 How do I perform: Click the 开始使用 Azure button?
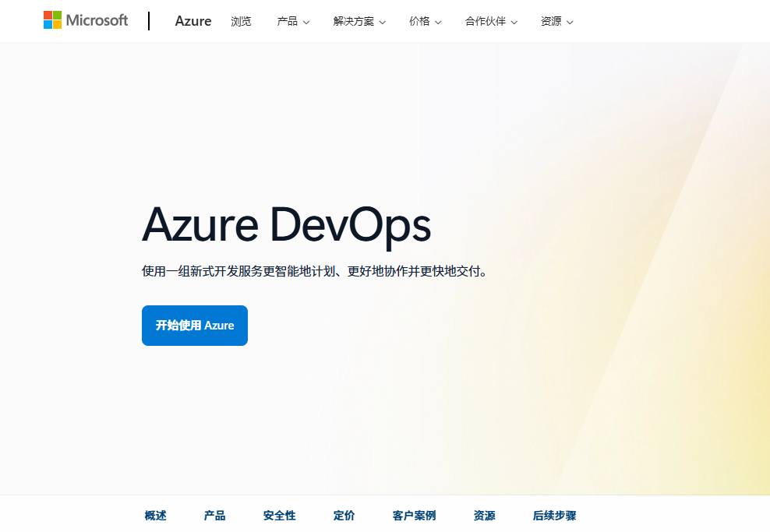tap(195, 326)
